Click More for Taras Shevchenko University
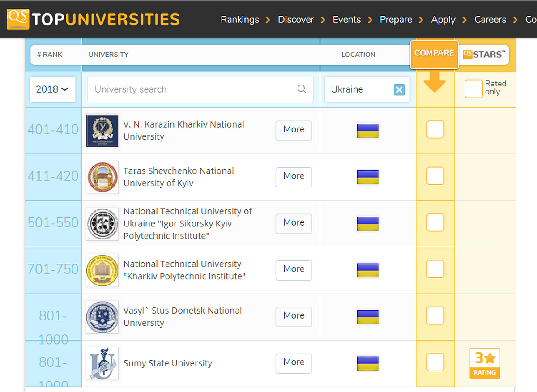The width and height of the screenshot is (537, 392). pos(294,177)
